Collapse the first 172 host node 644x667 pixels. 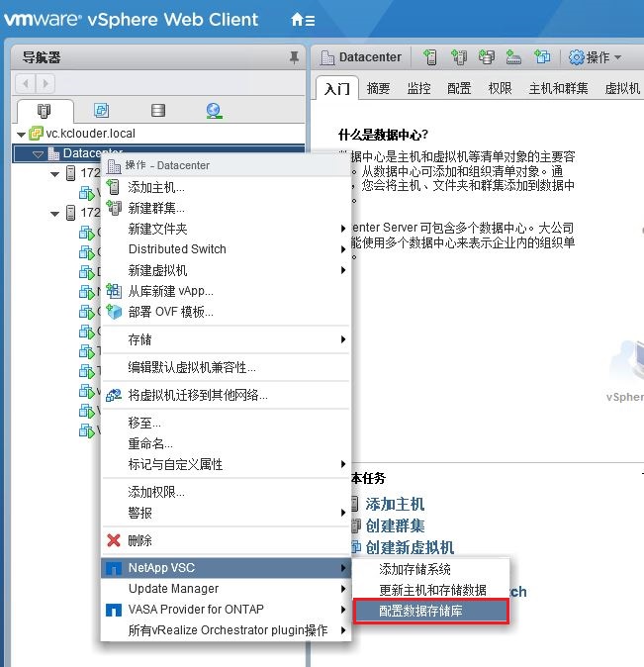click(x=54, y=174)
